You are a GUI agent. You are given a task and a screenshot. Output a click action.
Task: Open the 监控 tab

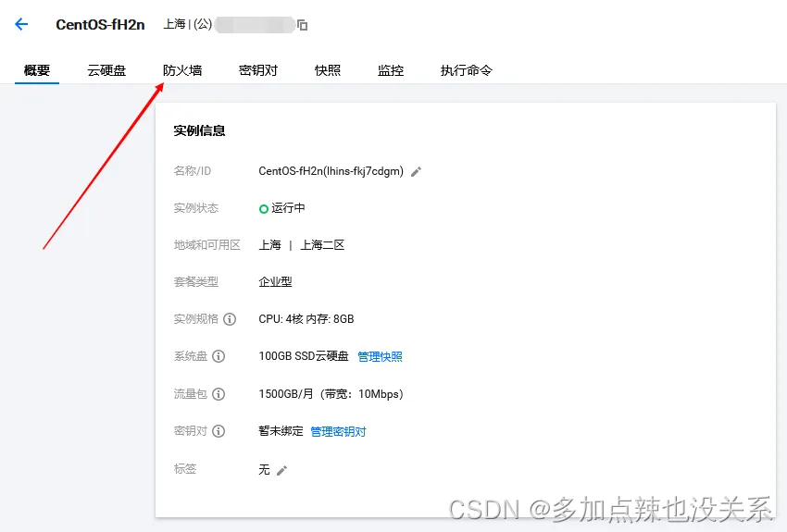tap(391, 70)
